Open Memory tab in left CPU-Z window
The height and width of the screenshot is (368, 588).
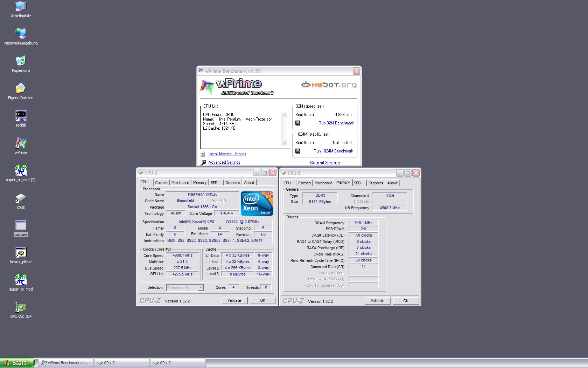200,183
